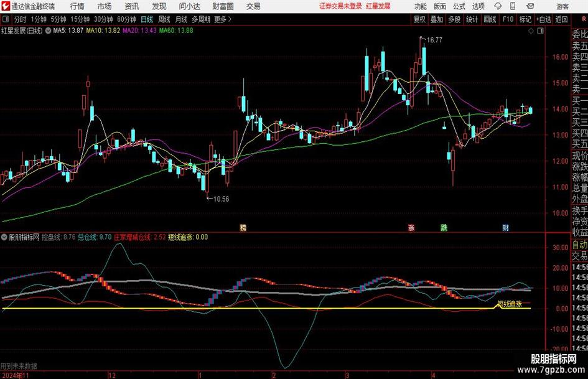Switch to the 15分钟 period
This screenshot has width=588, height=379.
(x=80, y=19)
